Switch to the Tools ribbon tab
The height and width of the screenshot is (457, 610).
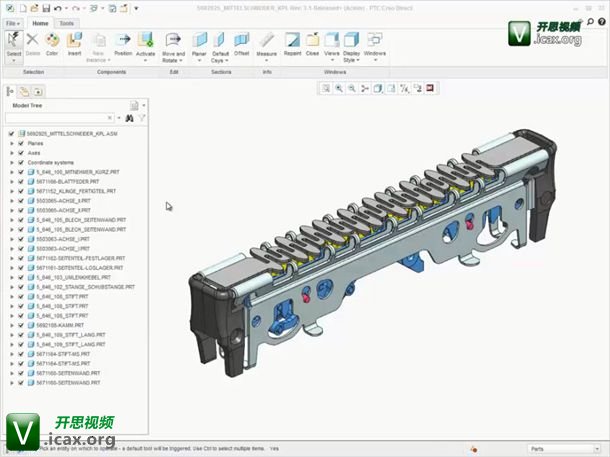click(67, 22)
